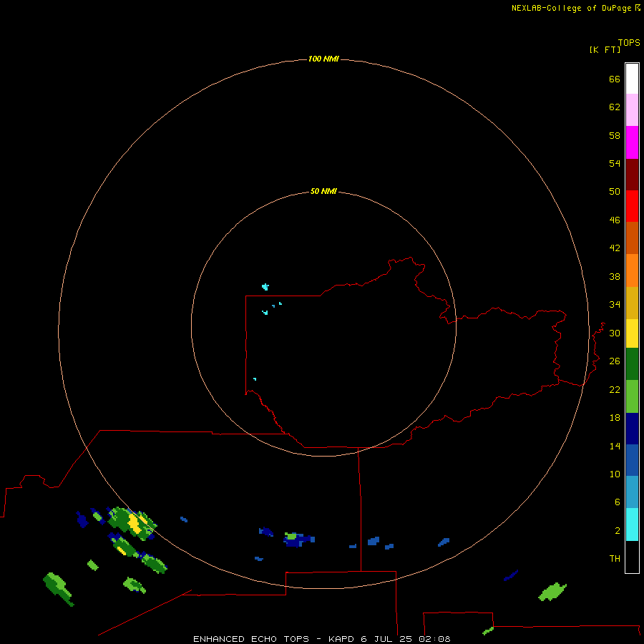Click the legend value "2"

[x=617, y=531]
